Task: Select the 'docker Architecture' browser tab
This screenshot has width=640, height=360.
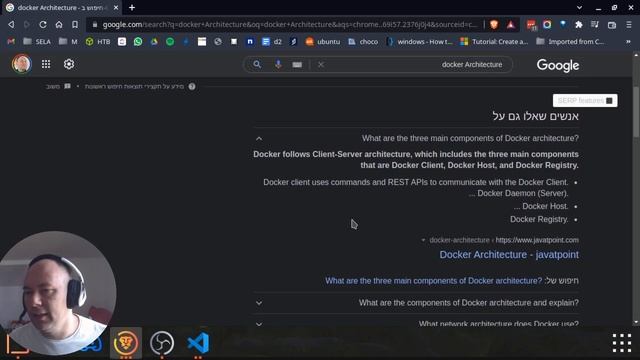Action: point(61,8)
